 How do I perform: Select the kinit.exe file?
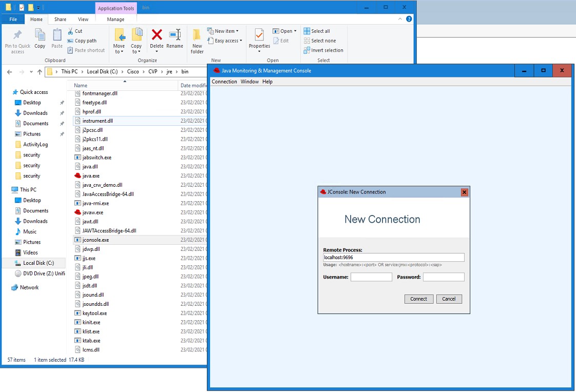(91, 323)
